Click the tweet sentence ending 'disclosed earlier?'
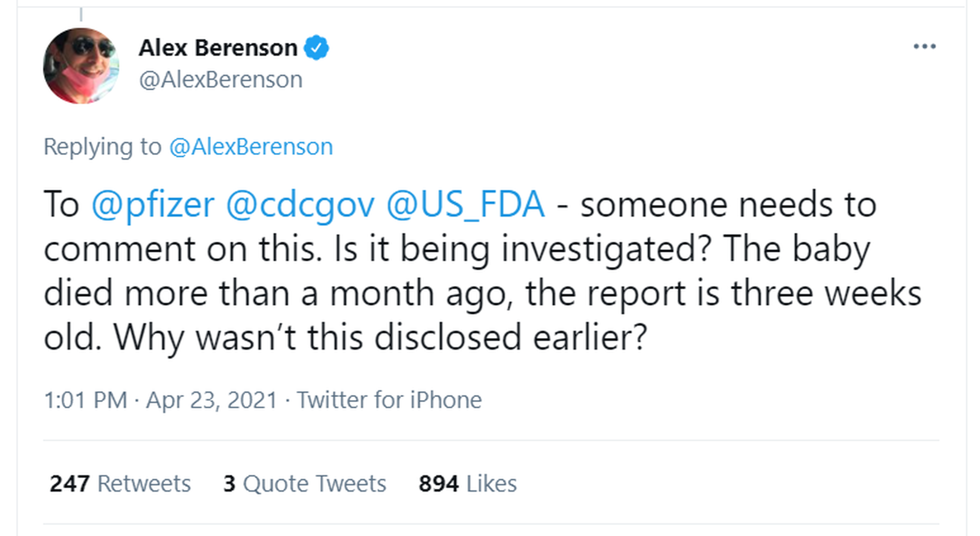Viewport: 980px width, 536px height. [380, 337]
